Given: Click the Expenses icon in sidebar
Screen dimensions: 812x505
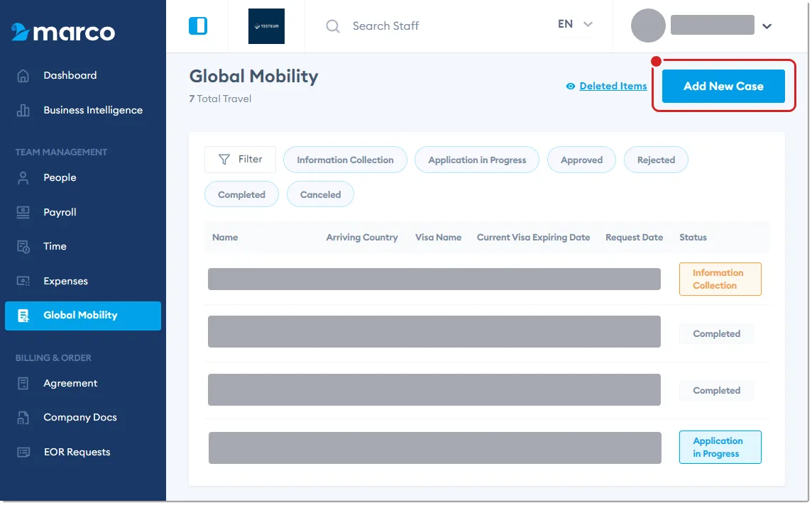Looking at the screenshot, I should click(x=23, y=281).
